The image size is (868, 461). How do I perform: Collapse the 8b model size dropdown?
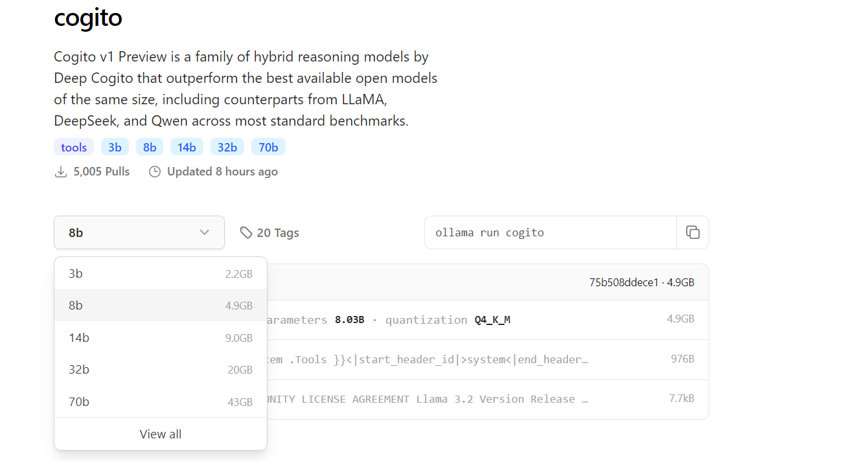coord(139,232)
